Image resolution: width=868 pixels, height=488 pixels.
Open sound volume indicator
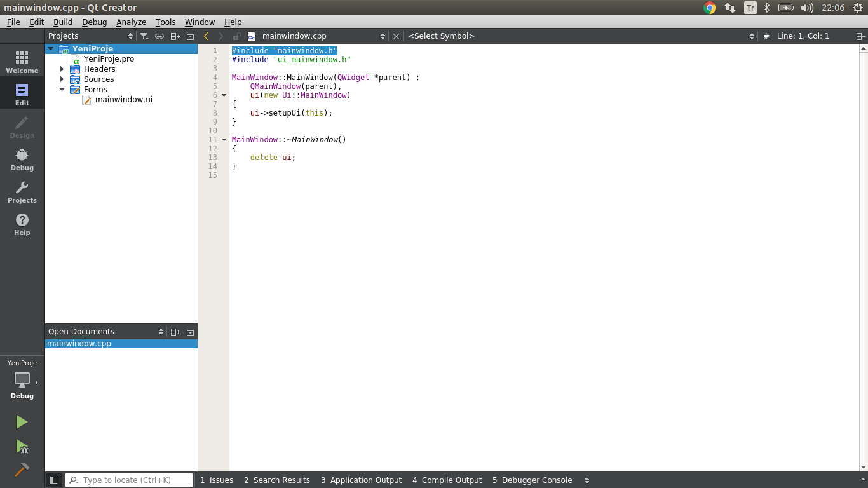tap(807, 8)
